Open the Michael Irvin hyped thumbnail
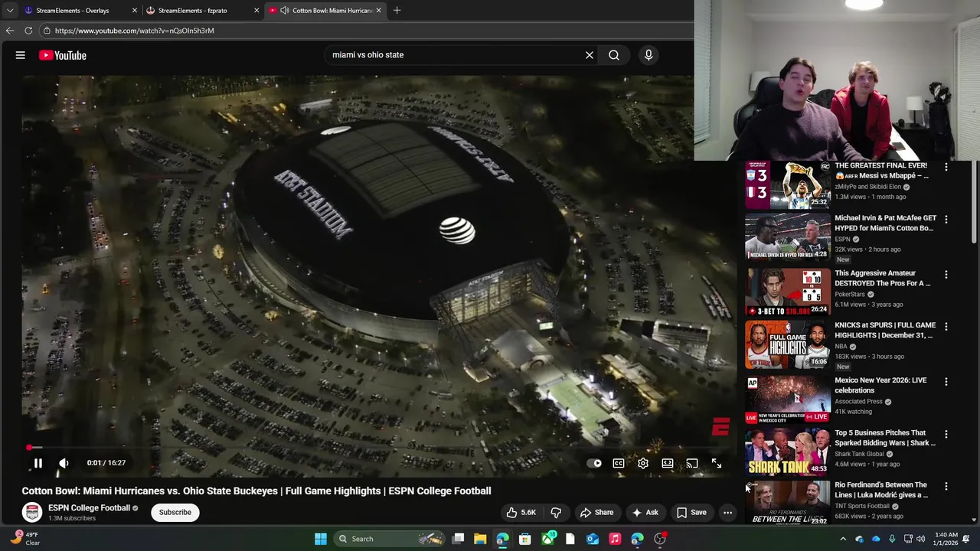 pyautogui.click(x=788, y=237)
